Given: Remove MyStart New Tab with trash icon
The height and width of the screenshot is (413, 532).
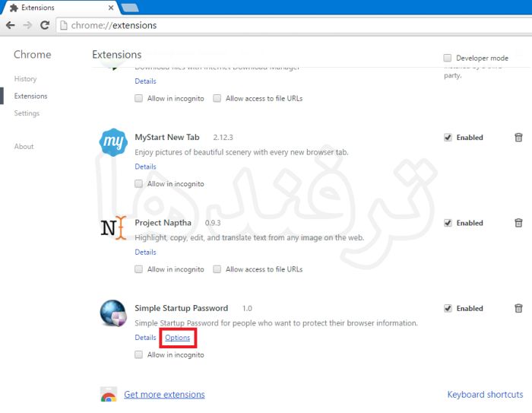Looking at the screenshot, I should (x=518, y=137).
